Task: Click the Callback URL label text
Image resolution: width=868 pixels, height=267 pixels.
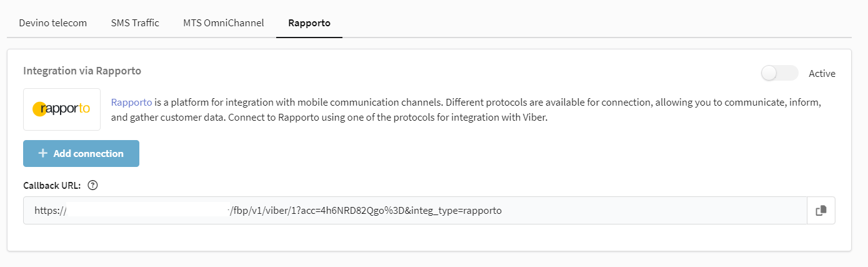Action: [53, 185]
